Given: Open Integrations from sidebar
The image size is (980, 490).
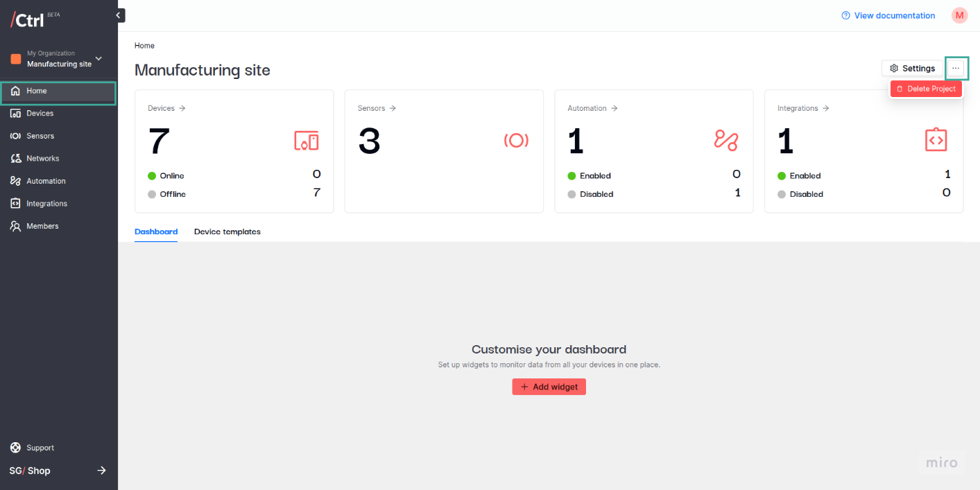Looking at the screenshot, I should pyautogui.click(x=46, y=204).
